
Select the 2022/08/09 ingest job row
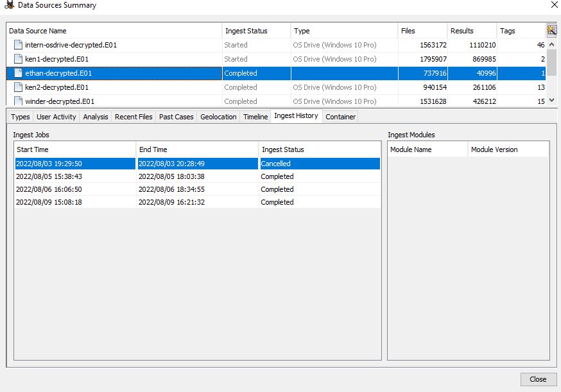coord(193,202)
